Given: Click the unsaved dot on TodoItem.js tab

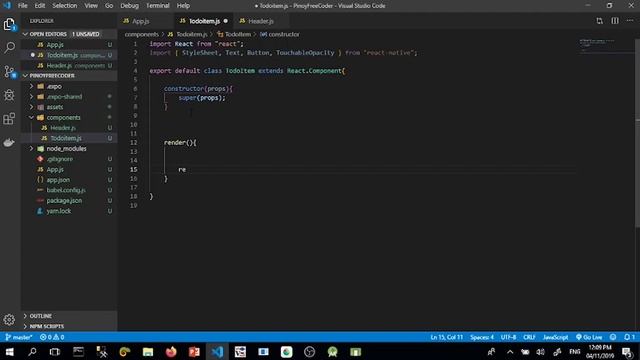Looking at the screenshot, I should (225, 21).
